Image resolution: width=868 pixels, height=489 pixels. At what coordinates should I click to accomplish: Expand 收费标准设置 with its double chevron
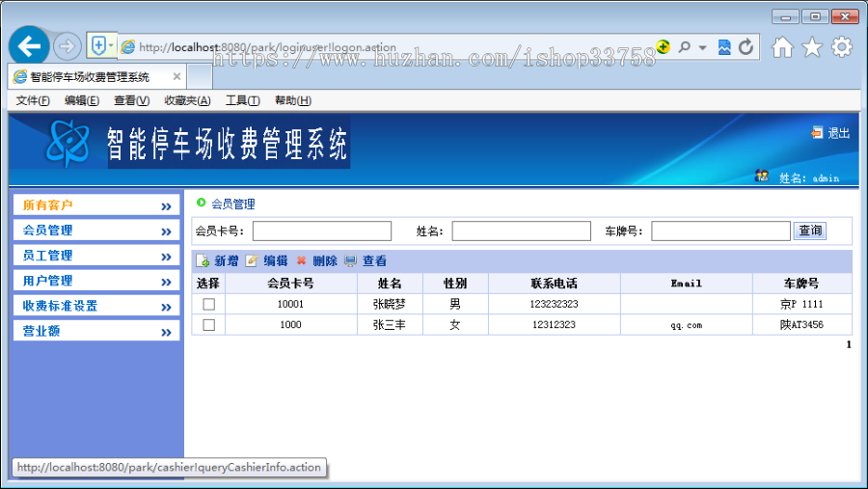point(166,308)
